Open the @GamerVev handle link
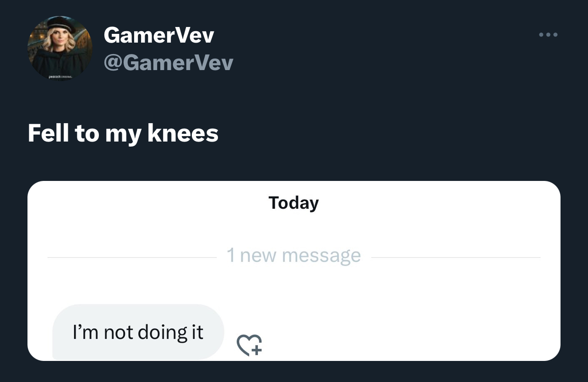This screenshot has width=588, height=382. pyautogui.click(x=169, y=62)
